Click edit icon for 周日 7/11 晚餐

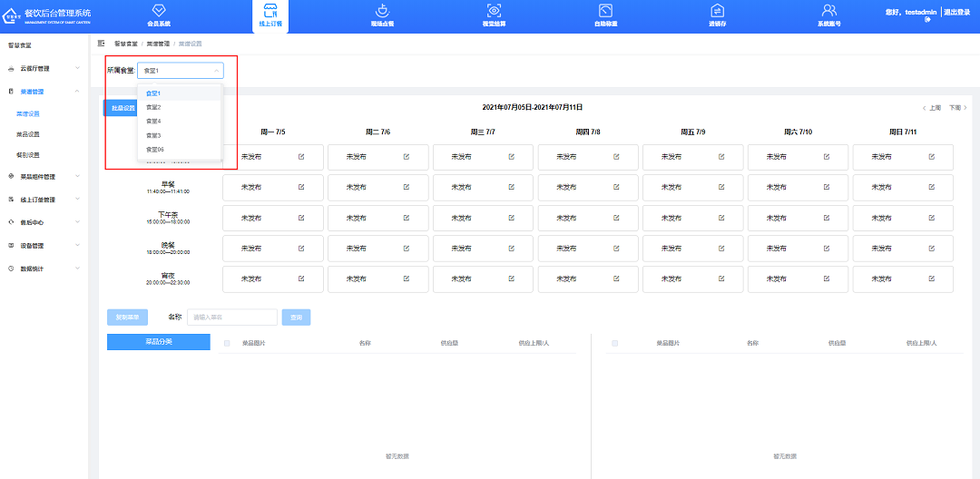tap(932, 249)
